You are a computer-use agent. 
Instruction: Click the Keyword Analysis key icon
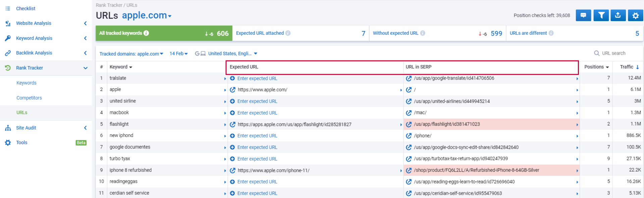coord(8,38)
